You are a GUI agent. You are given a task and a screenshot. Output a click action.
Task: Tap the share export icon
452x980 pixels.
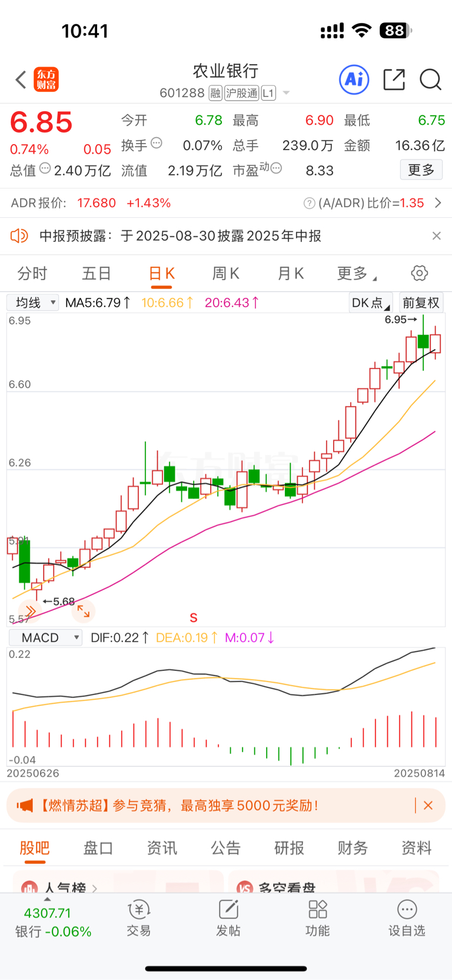[394, 79]
